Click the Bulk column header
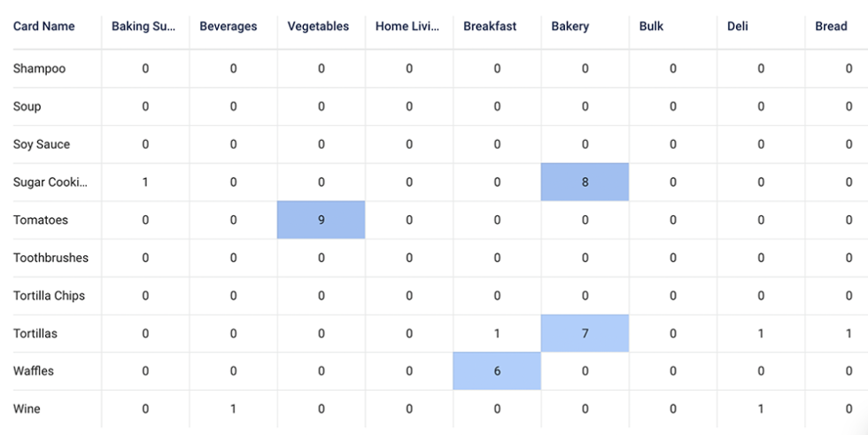This screenshot has height=435, width=868. point(651,27)
